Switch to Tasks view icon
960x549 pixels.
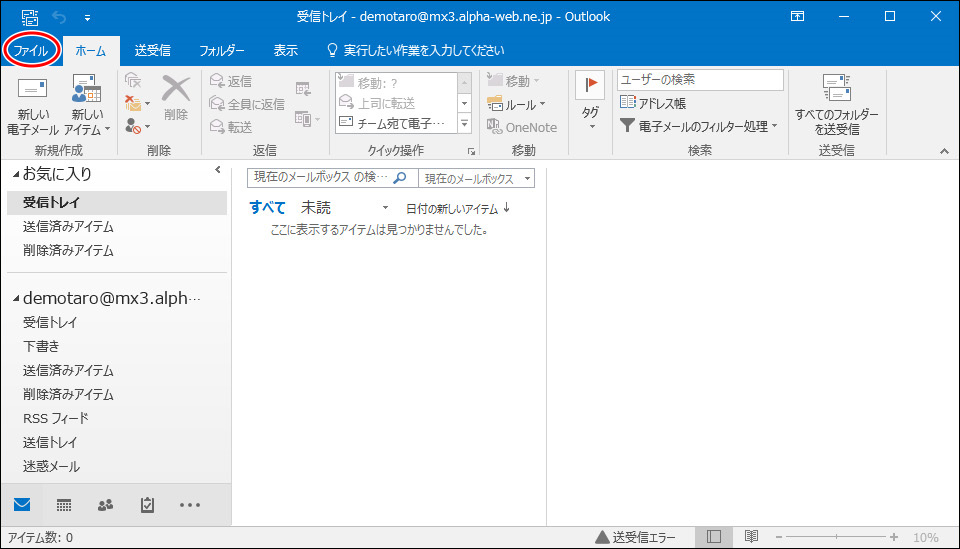(147, 505)
